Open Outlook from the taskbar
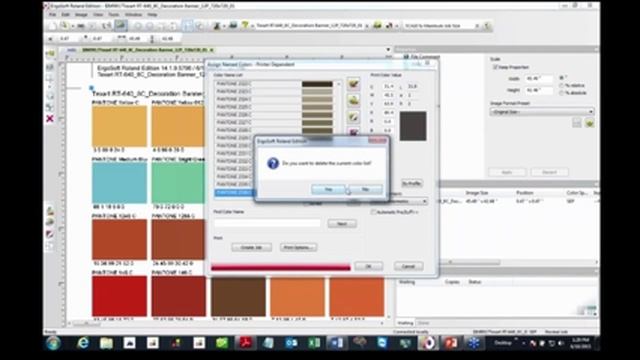640x360 pixels. [291, 343]
